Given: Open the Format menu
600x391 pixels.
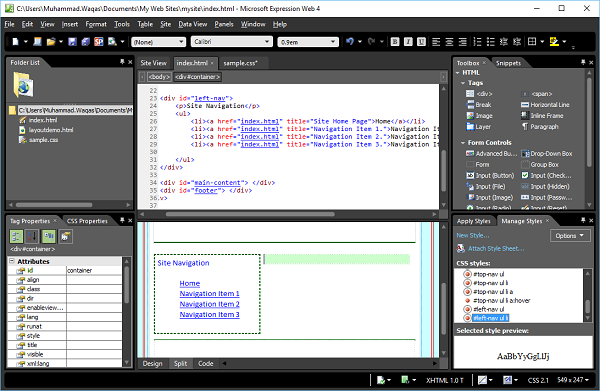Looking at the screenshot, I should coord(96,24).
